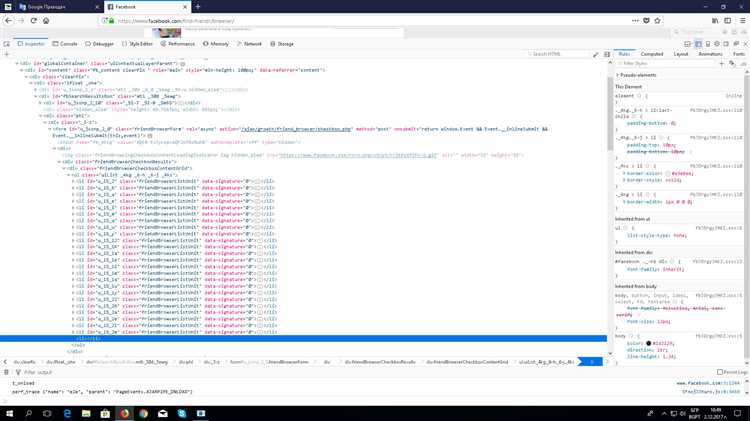Open the Memory tab

click(216, 44)
